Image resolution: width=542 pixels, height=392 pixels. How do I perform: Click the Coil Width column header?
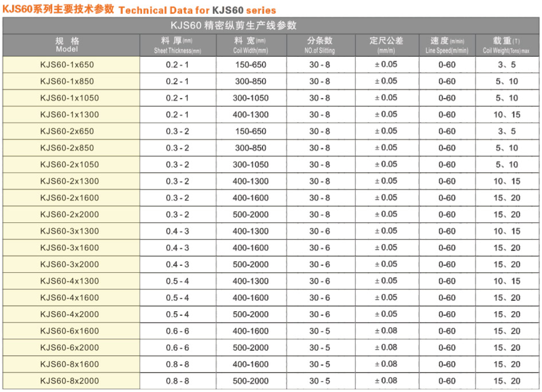pos(250,45)
